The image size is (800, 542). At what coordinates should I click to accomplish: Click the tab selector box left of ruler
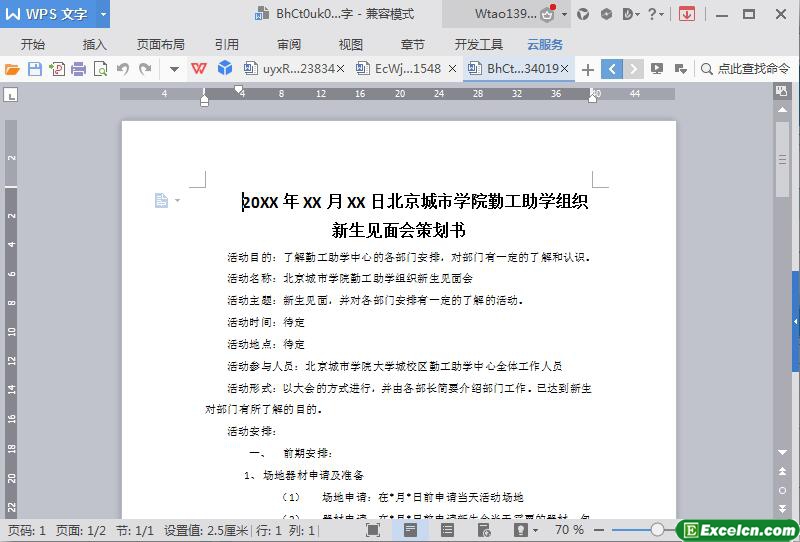11,94
